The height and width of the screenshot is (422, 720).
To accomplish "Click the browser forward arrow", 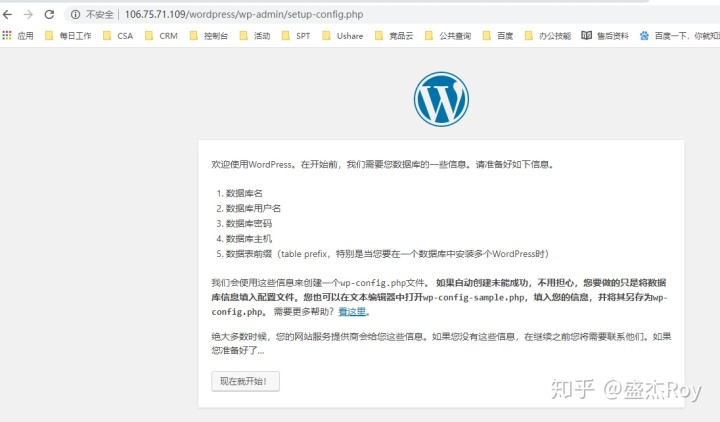I will tap(28, 15).
